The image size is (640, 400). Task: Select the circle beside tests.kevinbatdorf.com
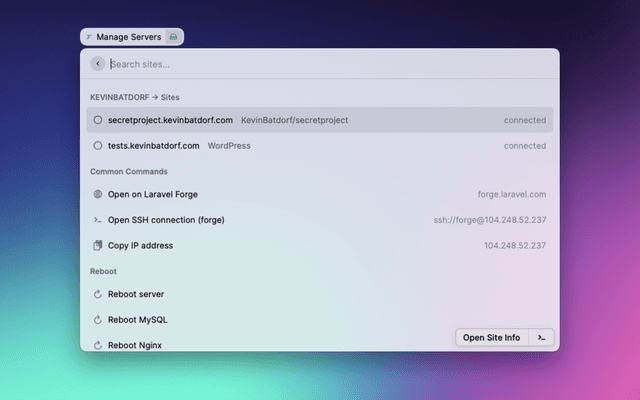(97, 146)
